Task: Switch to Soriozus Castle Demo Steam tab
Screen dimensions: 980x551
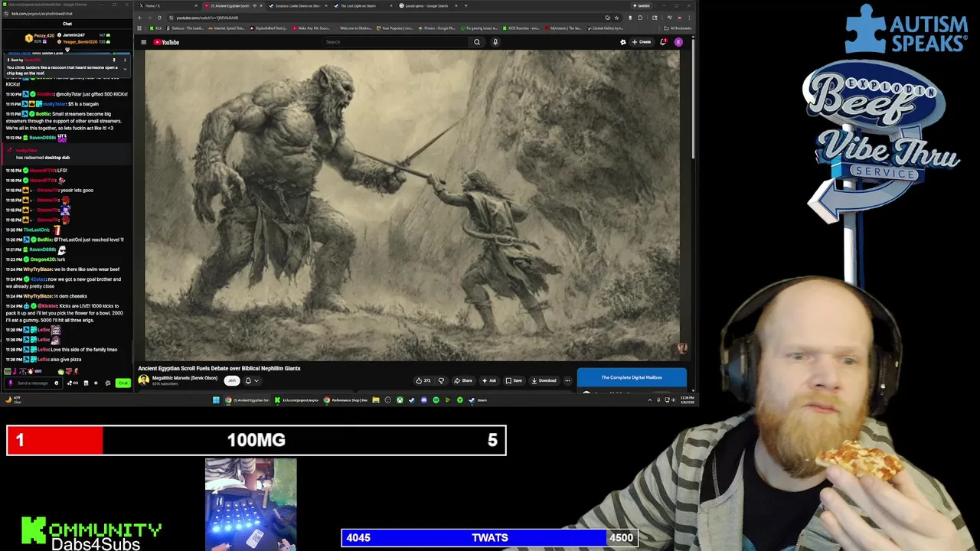Action: click(297, 6)
